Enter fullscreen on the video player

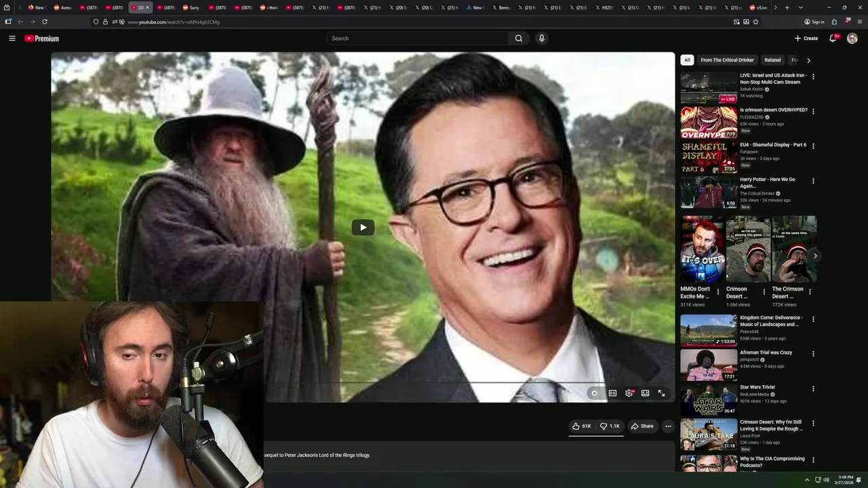point(662,393)
